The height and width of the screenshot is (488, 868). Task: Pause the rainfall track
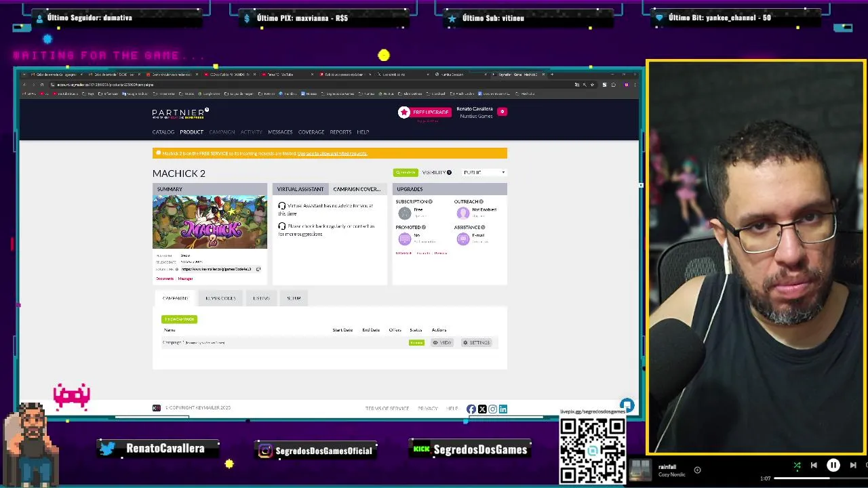[833, 466]
